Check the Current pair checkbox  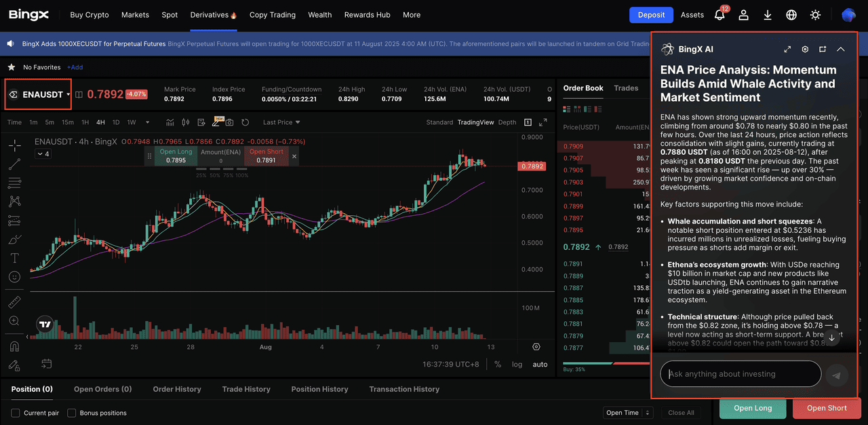coord(16,413)
